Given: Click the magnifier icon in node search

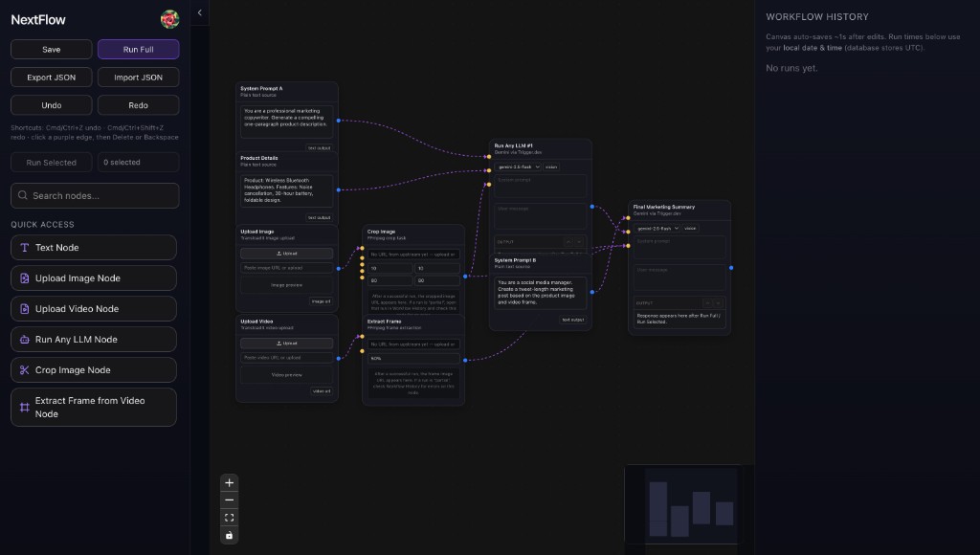Looking at the screenshot, I should 23,195.
